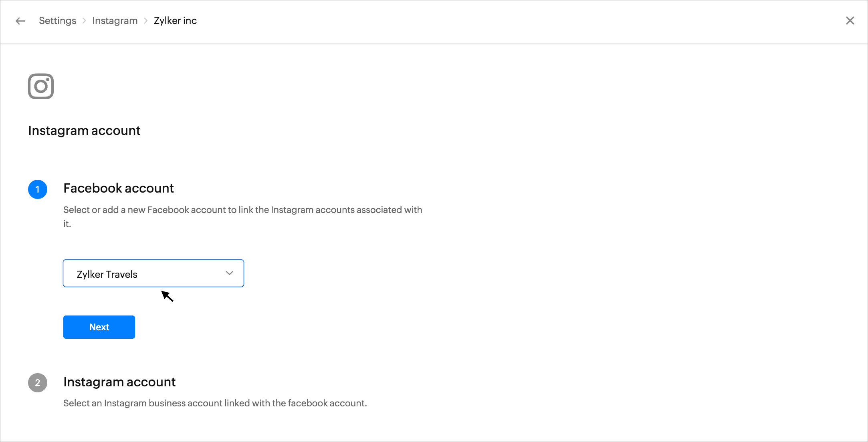Click the Instagram account page title

[84, 131]
